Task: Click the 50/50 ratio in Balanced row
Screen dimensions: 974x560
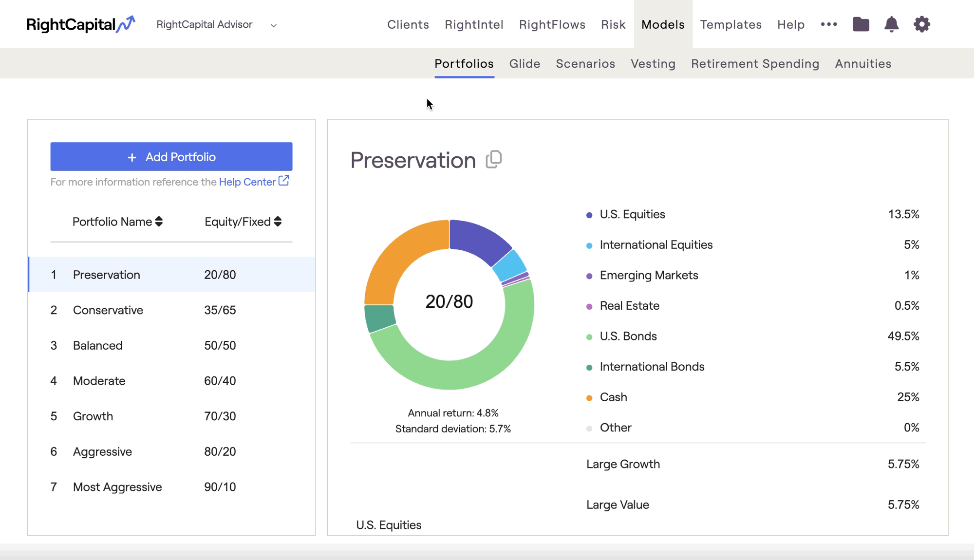Action: pos(220,345)
